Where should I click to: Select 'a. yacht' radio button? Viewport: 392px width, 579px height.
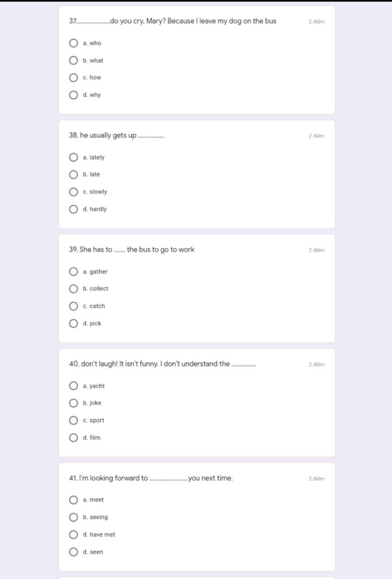tap(73, 386)
